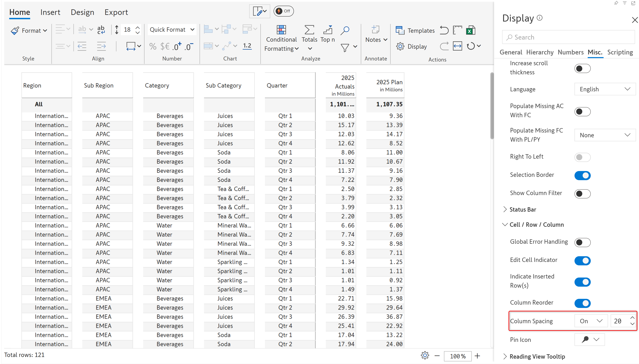Click the Undo arrow in Actions
The image size is (639, 364).
click(444, 30)
